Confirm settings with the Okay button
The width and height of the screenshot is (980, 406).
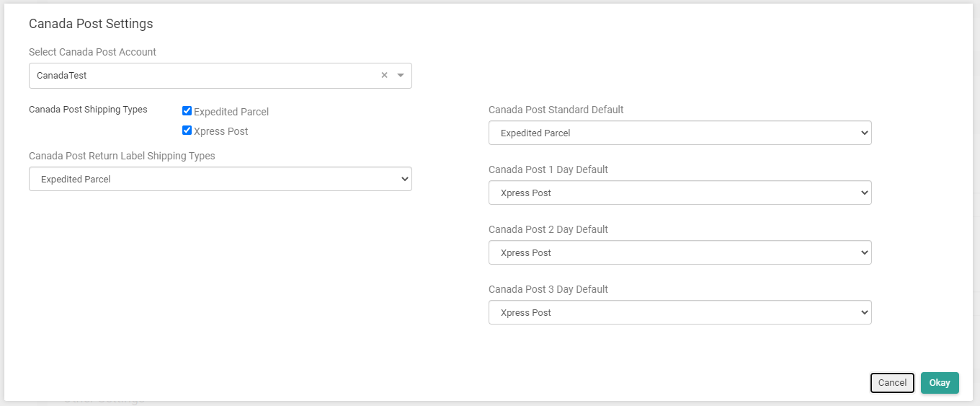click(940, 383)
